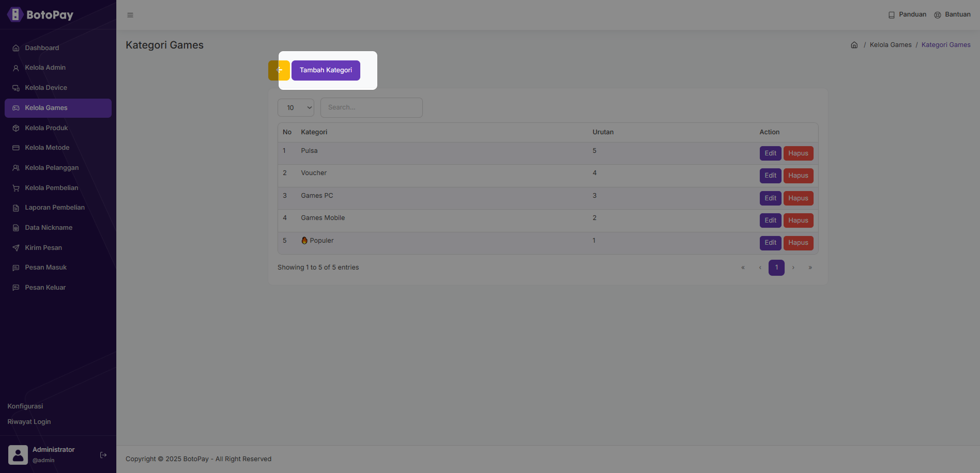Click the Kelola Metode card icon
Image resolution: width=980 pixels, height=473 pixels.
pyautogui.click(x=16, y=148)
